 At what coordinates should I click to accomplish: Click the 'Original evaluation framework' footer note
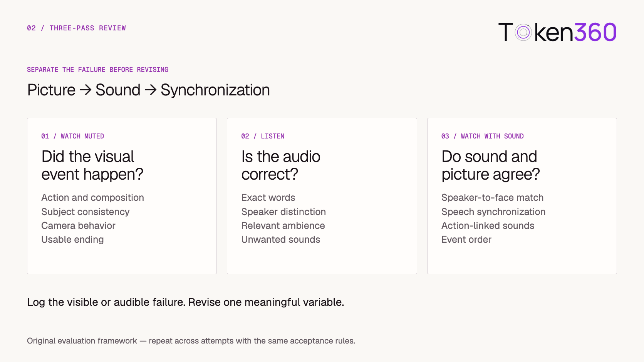[191, 341]
